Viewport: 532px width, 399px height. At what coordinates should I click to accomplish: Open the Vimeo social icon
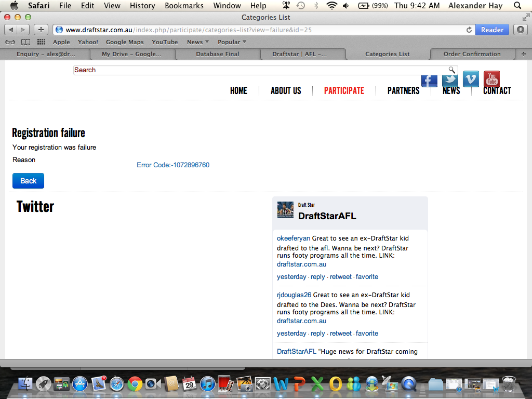pos(471,79)
